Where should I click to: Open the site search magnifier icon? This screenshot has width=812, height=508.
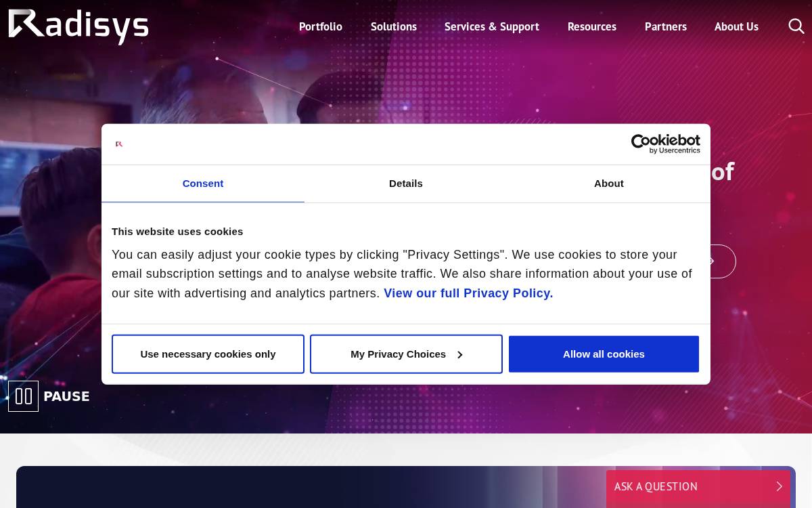[x=796, y=26]
